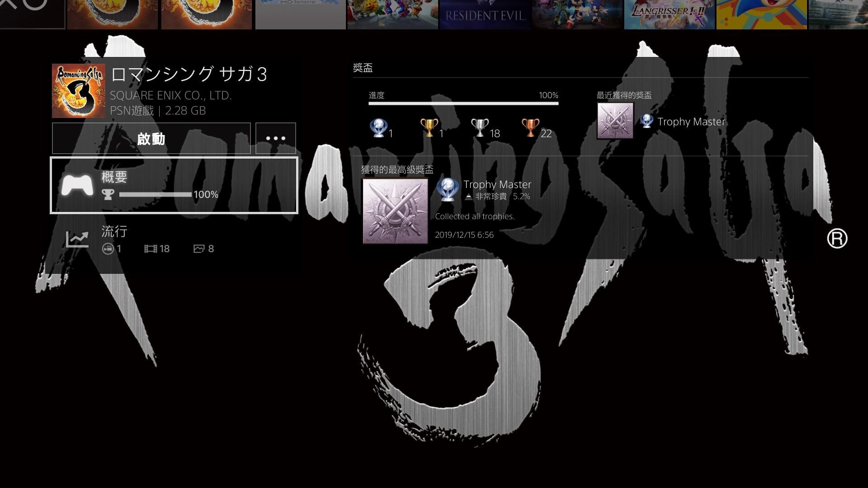Click the Trophy Master title text link
Viewport: 868px width, 488px height.
(x=497, y=184)
